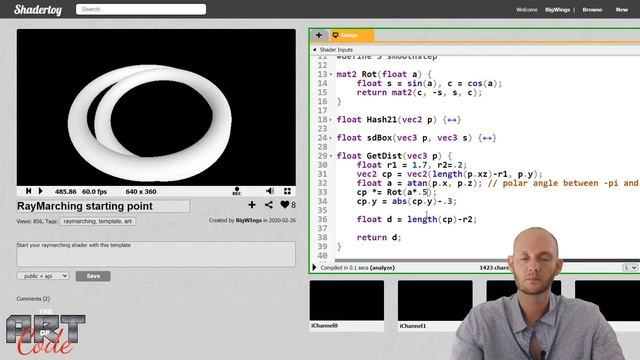The height and width of the screenshot is (360, 640).
Task: Click the Shadertoy logo
Action: coord(38,9)
